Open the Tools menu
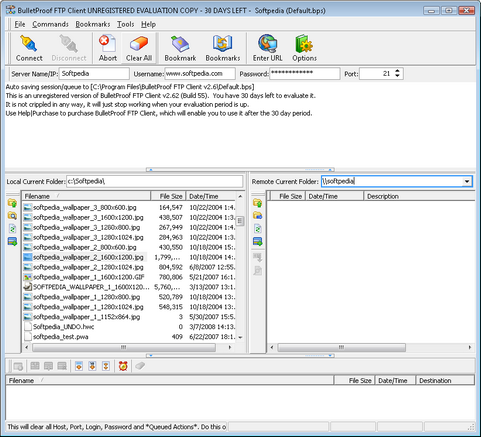Screen dimensions: 481x437 click(125, 24)
